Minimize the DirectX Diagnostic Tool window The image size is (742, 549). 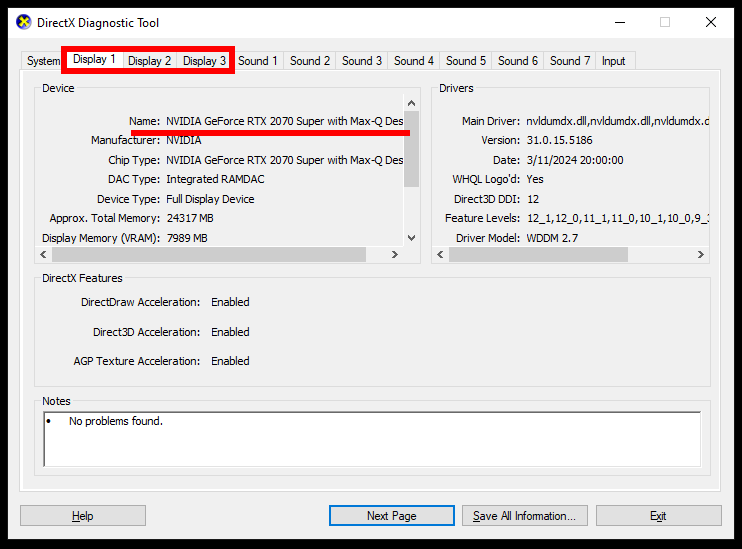point(620,22)
